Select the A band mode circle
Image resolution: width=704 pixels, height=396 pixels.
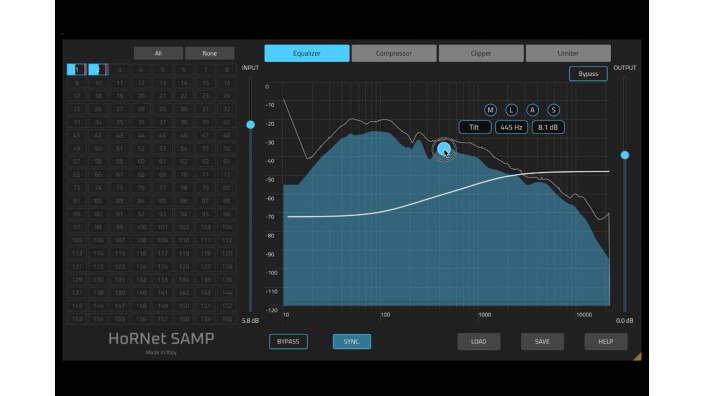[532, 110]
